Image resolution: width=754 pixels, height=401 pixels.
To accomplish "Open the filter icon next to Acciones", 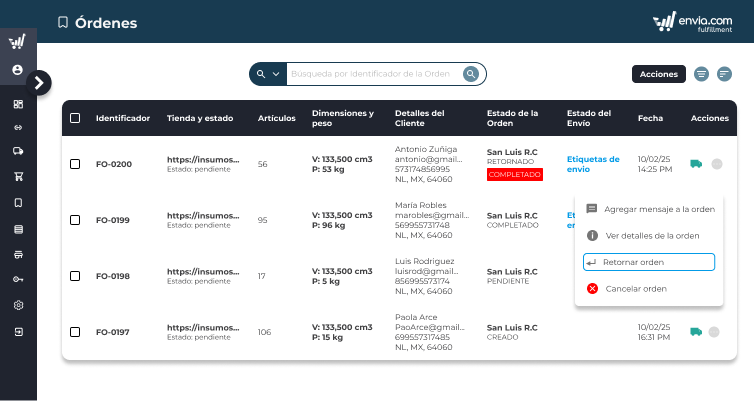I will (702, 74).
